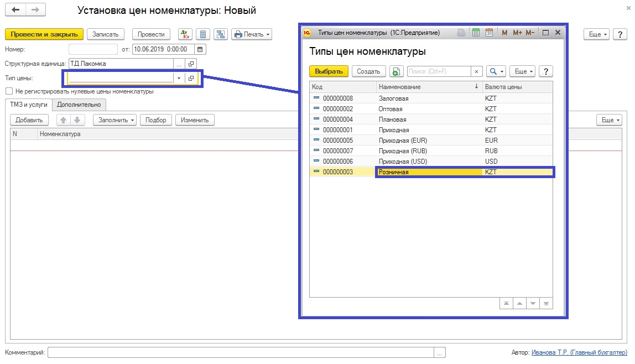Screen dimensions: 635x364
Task: Open help for the main document form
Action: point(620,34)
